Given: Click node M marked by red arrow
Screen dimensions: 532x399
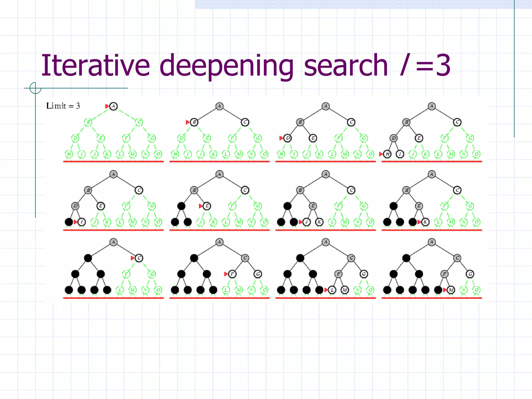Looking at the screenshot, I should 451,290.
